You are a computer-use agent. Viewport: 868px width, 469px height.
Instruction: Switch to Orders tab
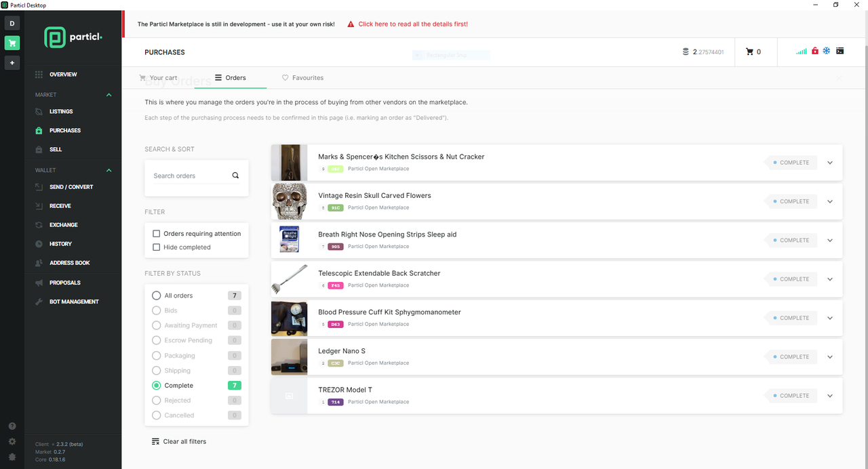coord(230,78)
